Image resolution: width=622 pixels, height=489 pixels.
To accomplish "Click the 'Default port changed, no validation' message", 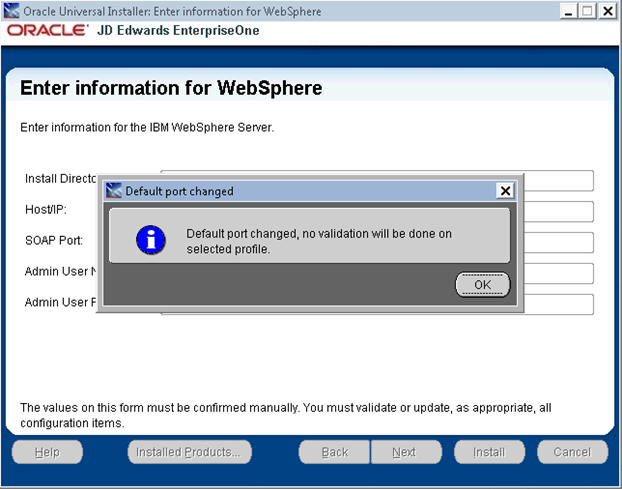I will [319, 241].
